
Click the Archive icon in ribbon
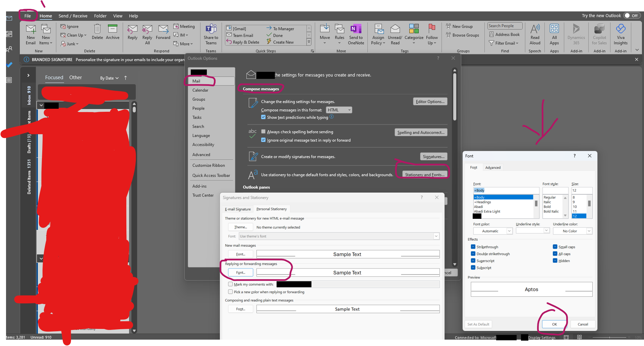[x=113, y=29]
